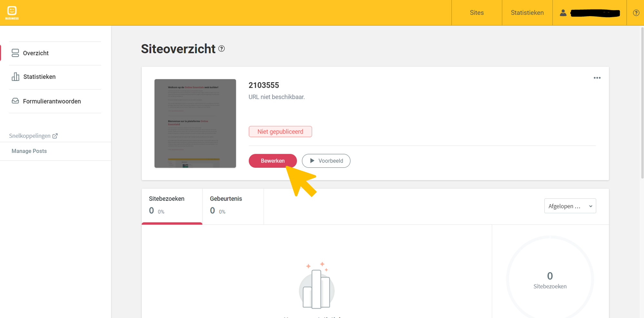The image size is (644, 318).
Task: Click info icon next to Siteoverzicht title
Action: [221, 49]
